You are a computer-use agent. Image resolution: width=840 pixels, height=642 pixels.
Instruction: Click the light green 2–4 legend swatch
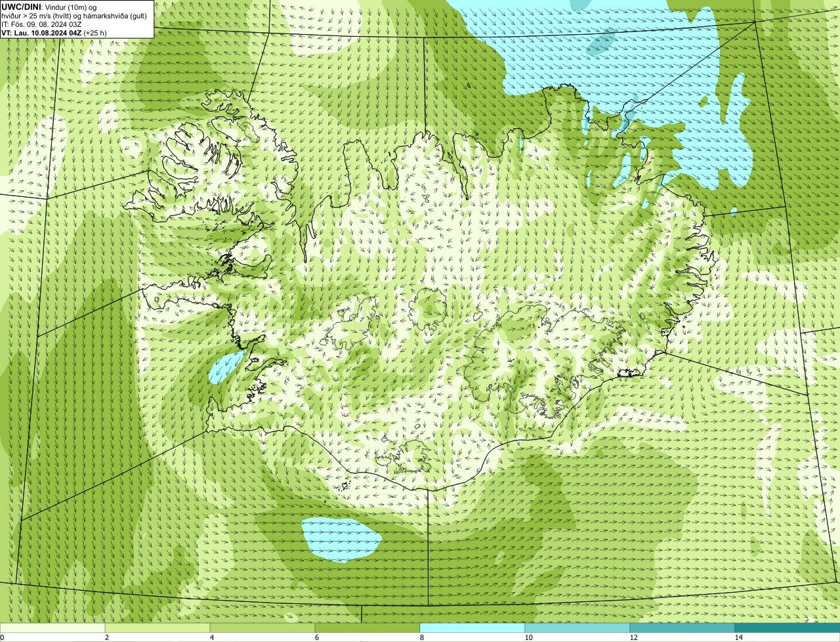(x=157, y=628)
